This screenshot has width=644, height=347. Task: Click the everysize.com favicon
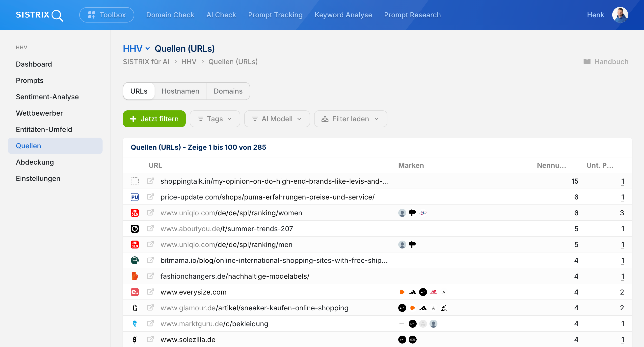pyautogui.click(x=135, y=292)
